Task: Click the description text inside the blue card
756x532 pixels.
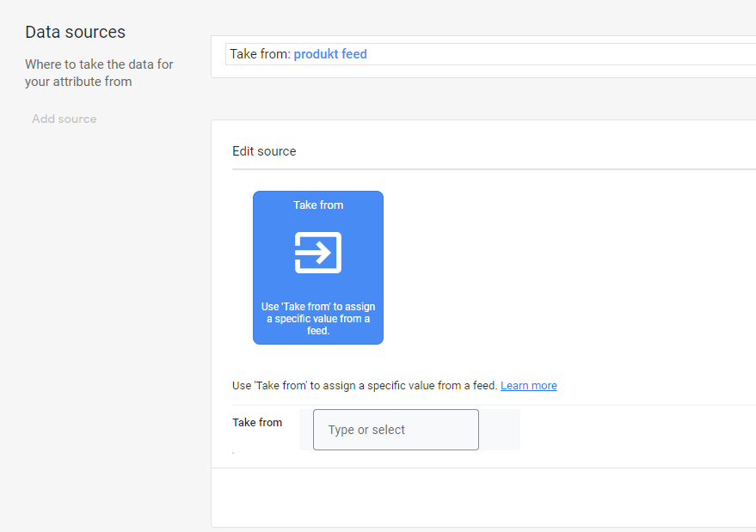Action: (318, 318)
